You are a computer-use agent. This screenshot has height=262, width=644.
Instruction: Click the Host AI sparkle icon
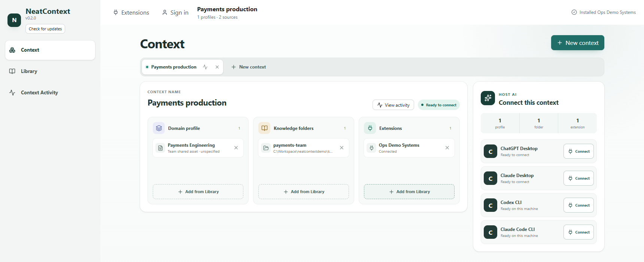click(x=488, y=98)
